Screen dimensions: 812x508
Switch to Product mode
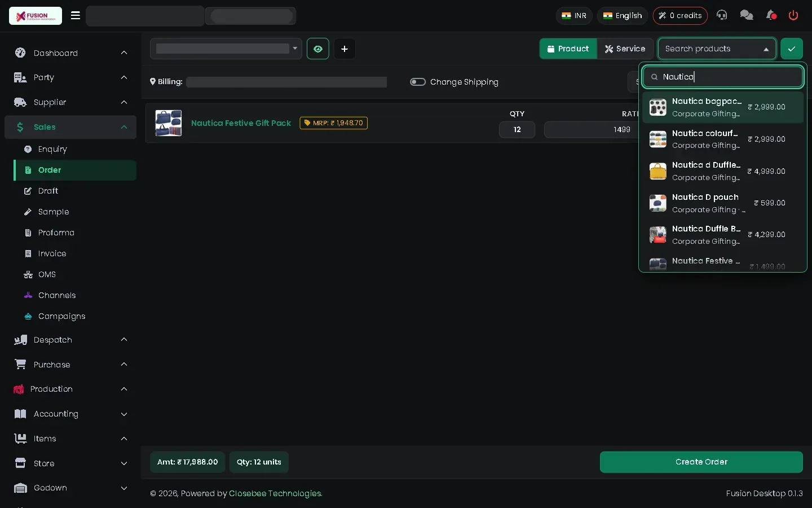pos(568,49)
